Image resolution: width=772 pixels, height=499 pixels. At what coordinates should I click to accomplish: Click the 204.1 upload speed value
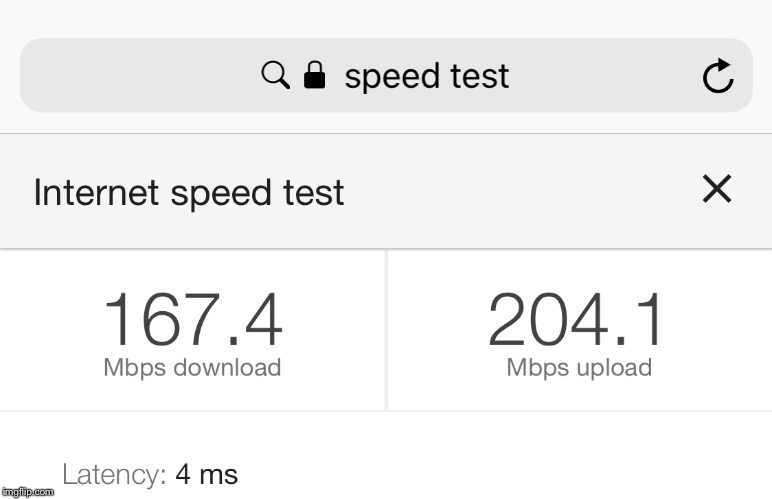coord(575,320)
